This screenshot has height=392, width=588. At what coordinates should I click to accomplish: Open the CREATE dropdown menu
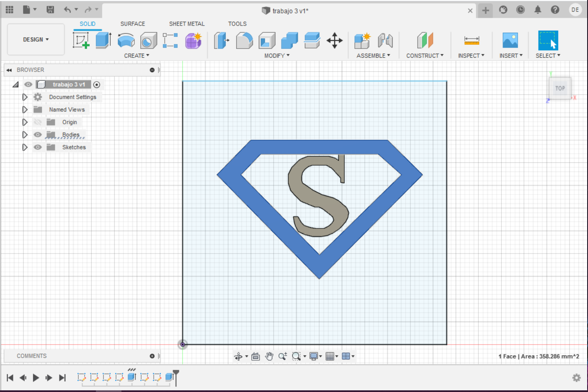(137, 56)
